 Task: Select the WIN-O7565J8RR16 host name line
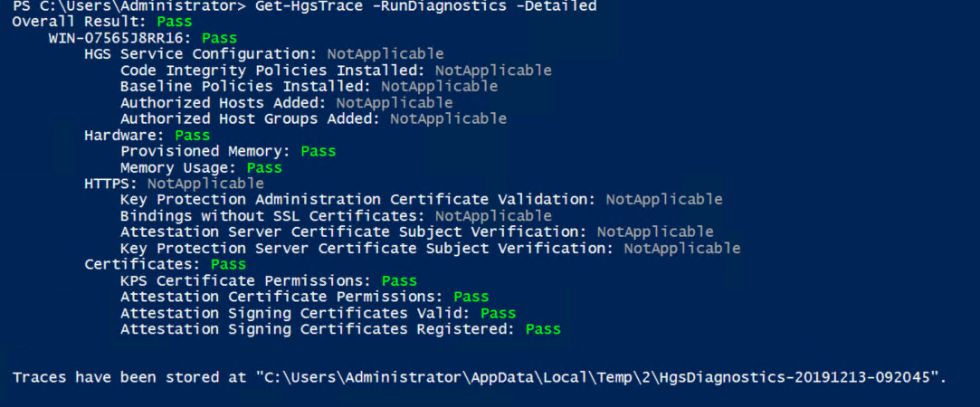(143, 38)
